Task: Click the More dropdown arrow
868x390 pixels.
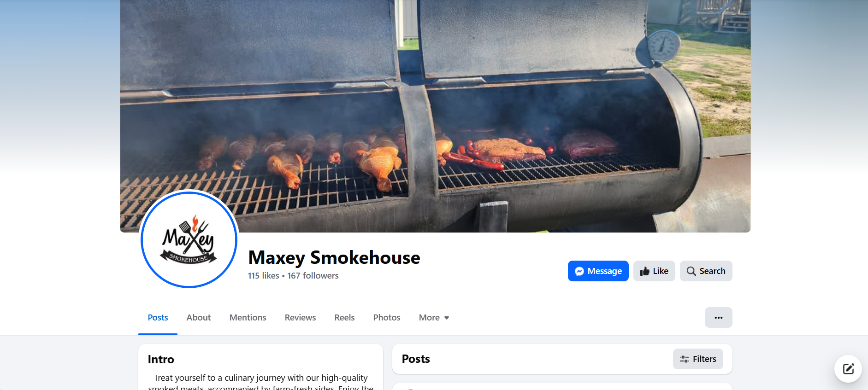Action: [447, 318]
